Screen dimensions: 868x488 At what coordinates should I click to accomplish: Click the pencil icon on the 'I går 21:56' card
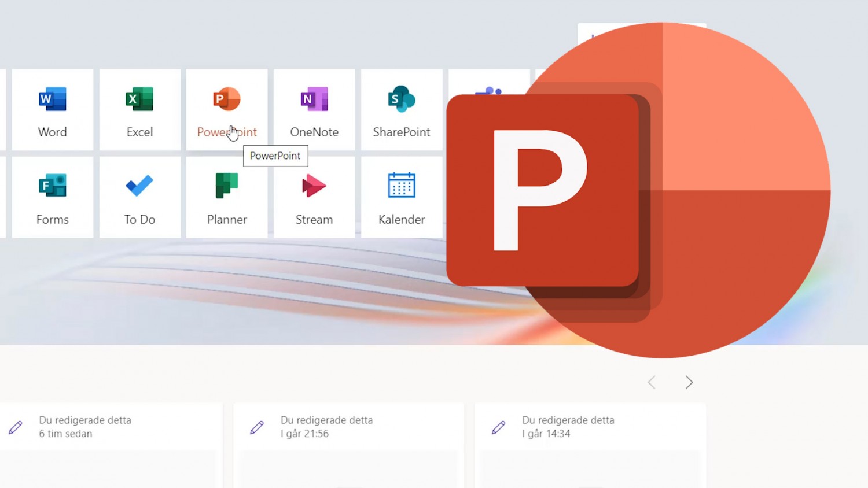[x=257, y=427]
